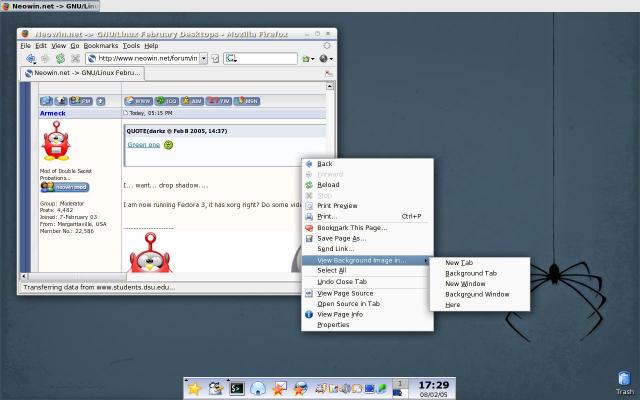Close the current tab using the red tab-bar icon
Viewport: 640px width, 400px height.
[329, 73]
